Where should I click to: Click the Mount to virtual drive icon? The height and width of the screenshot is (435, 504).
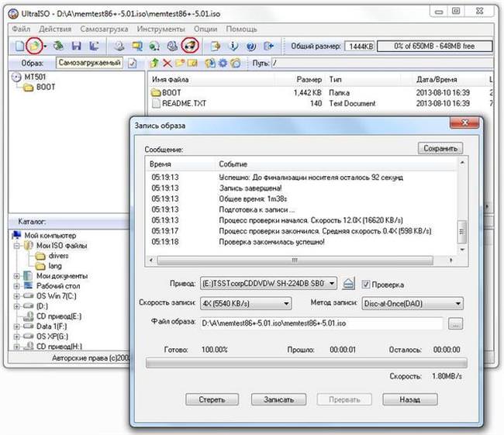[172, 46]
